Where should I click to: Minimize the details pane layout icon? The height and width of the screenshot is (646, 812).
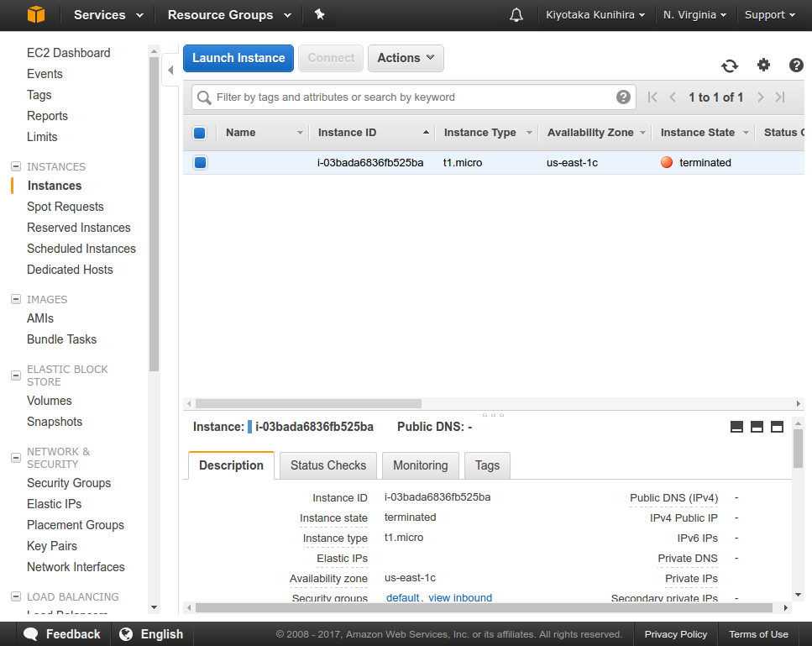click(736, 427)
